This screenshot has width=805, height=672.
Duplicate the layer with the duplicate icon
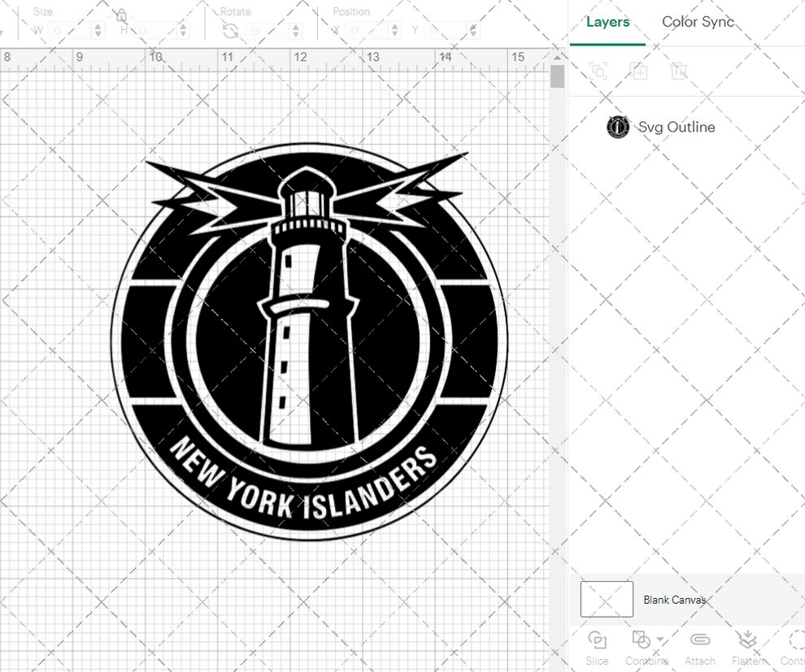639,71
